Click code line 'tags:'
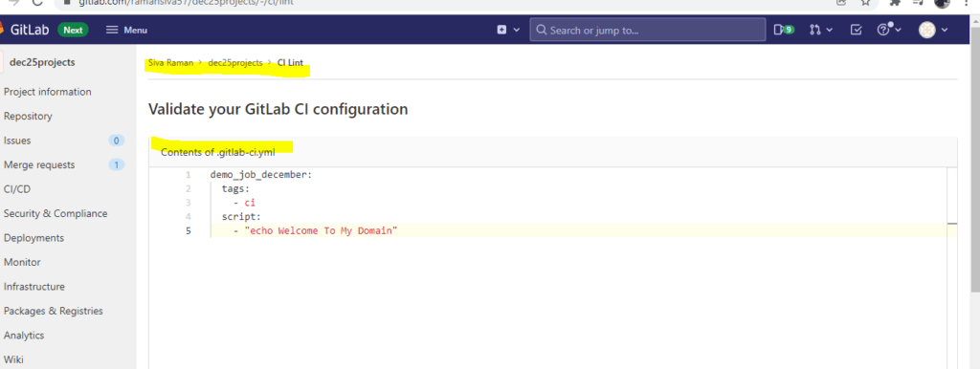This screenshot has width=980, height=369. [235, 188]
